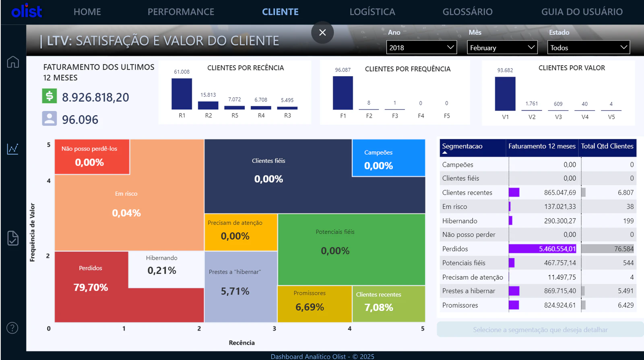The height and width of the screenshot is (360, 644).
Task: Sort by Faturamento 12 meses column header
Action: (x=542, y=146)
